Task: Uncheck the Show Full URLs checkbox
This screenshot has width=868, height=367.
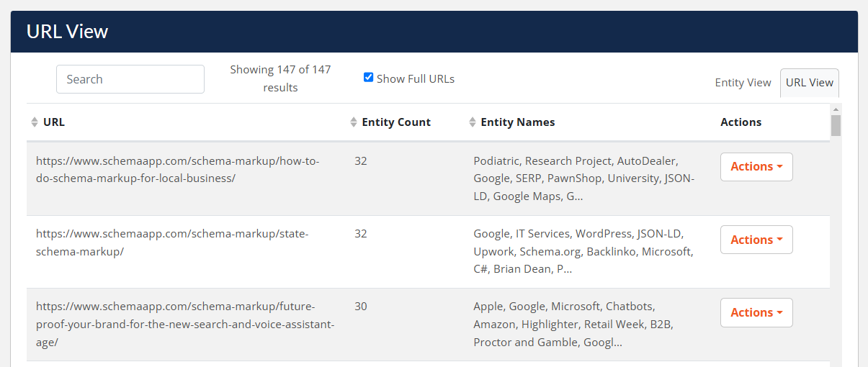Action: tap(368, 78)
